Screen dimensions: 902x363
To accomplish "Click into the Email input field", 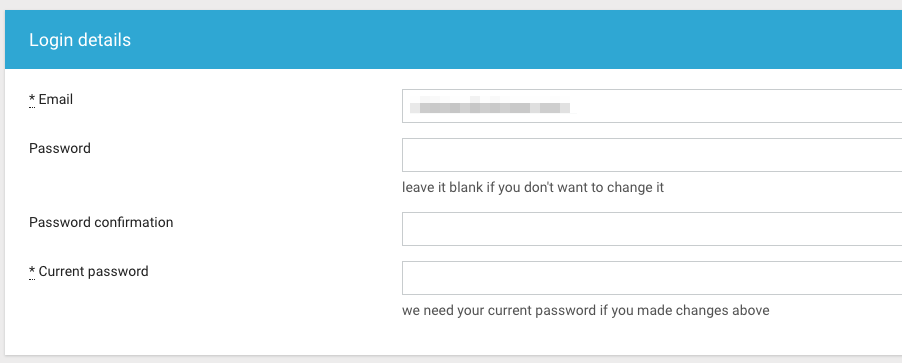I will click(652, 106).
